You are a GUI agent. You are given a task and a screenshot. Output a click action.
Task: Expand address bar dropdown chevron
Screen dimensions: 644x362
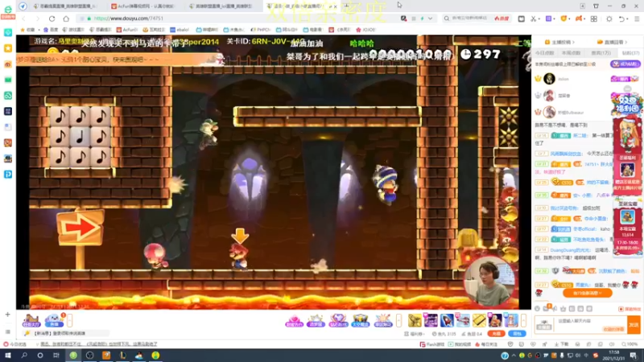pos(430,19)
